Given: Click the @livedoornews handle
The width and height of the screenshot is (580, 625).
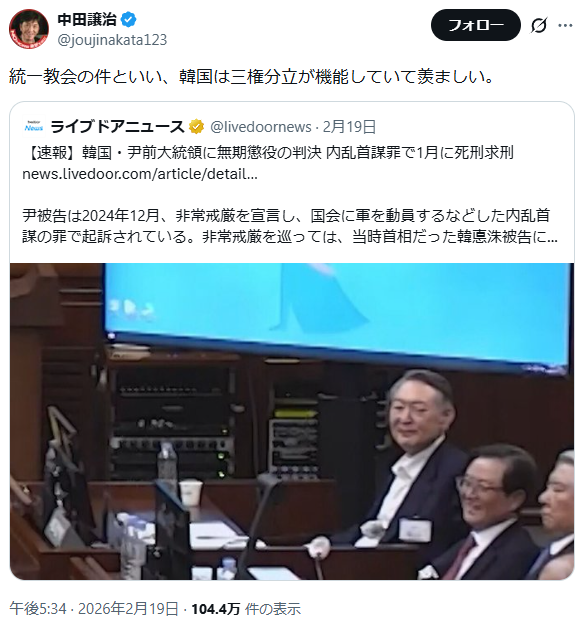Looking at the screenshot, I should click(x=261, y=127).
